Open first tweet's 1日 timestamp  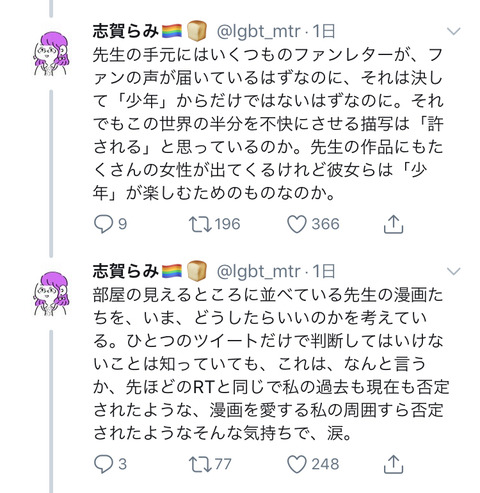point(323,31)
